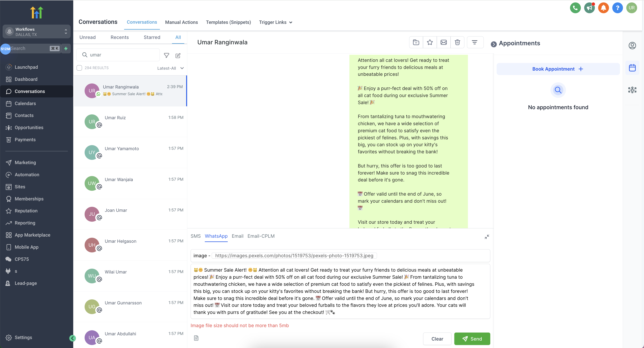Compose a new message with pencil icon
The height and width of the screenshot is (348, 644).
click(x=178, y=55)
